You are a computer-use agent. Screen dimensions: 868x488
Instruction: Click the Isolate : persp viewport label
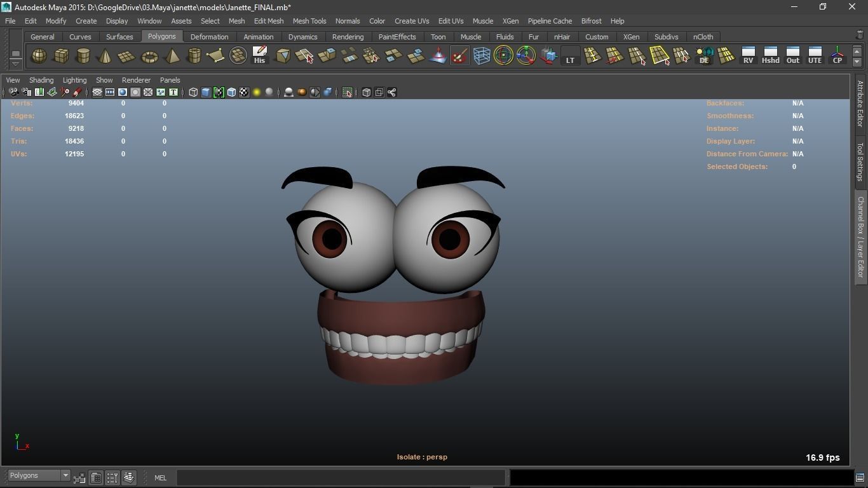click(422, 457)
